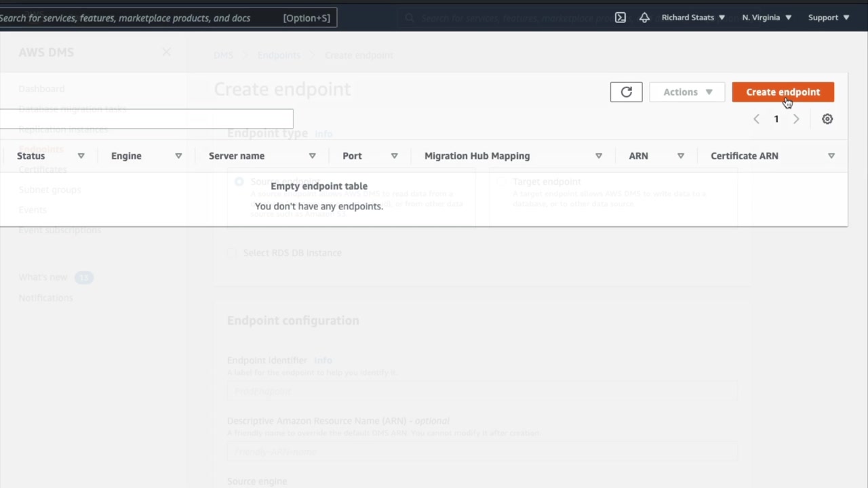Focus the AWS services search field
Screen dimensions: 868x488
tap(136, 18)
